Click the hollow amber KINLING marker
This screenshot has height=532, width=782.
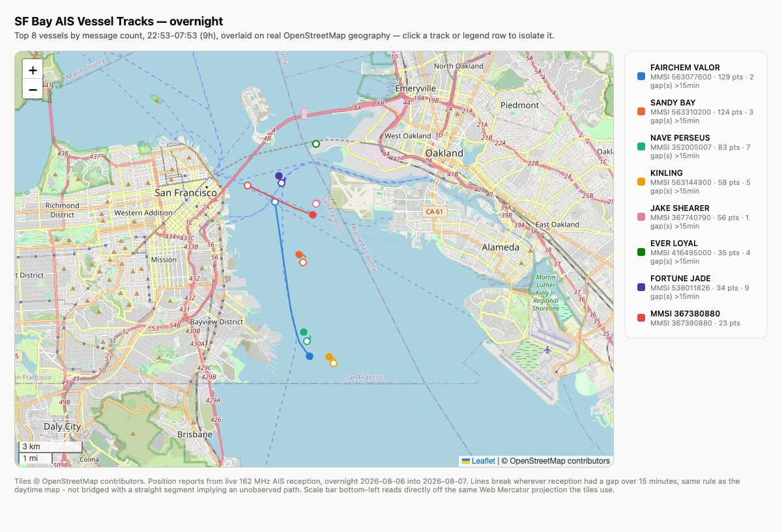[x=334, y=363]
